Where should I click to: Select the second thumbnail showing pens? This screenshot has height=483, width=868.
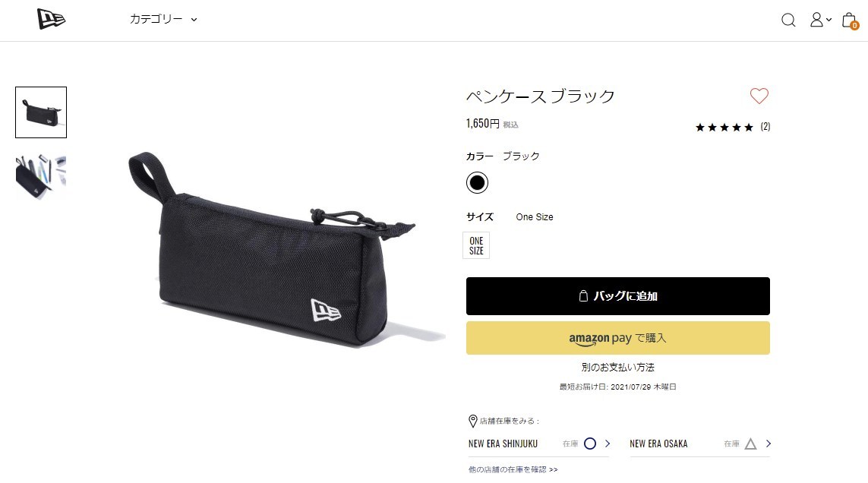pyautogui.click(x=41, y=177)
